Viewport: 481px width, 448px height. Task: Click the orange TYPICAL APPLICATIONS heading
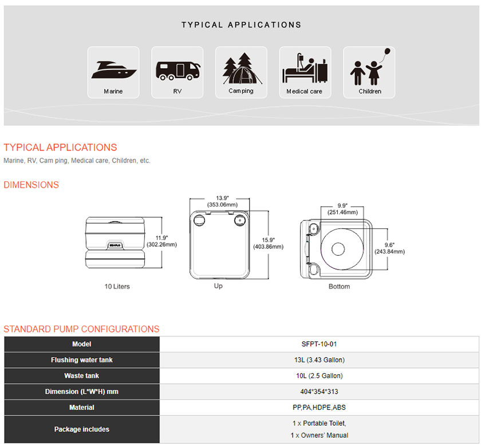point(60,148)
